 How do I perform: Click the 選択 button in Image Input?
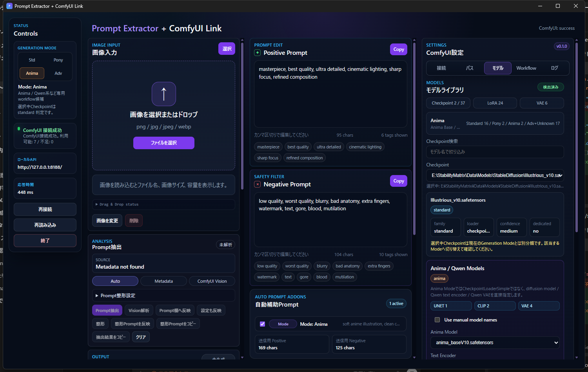point(227,49)
